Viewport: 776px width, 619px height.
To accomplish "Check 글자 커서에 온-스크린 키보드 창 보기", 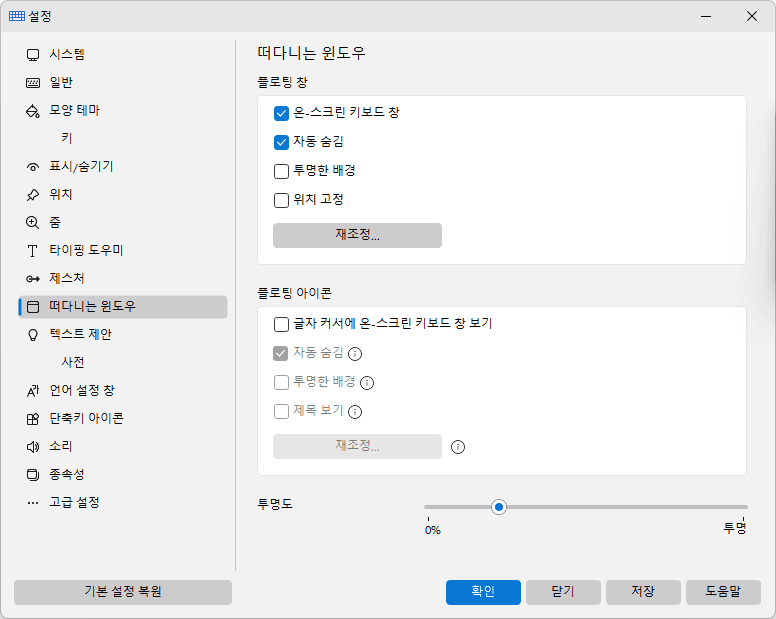I will pos(281,324).
